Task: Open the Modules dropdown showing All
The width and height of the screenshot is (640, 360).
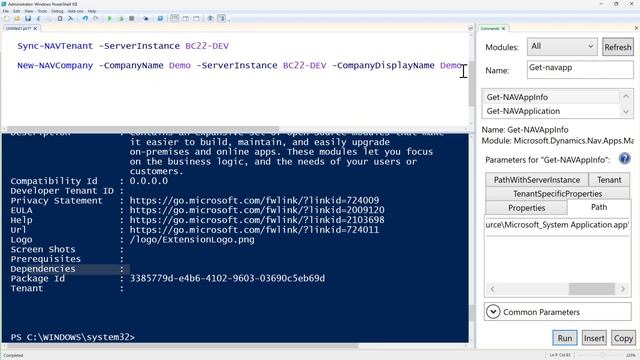Action: point(562,47)
